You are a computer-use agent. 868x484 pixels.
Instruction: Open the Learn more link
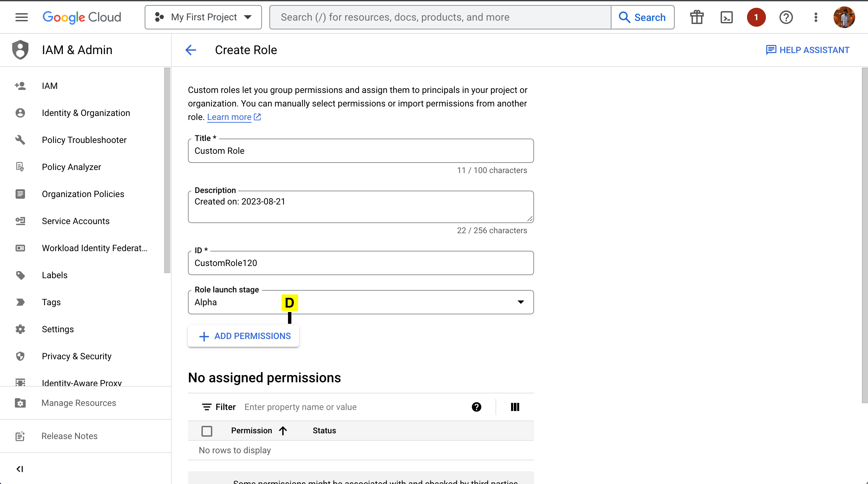(x=229, y=117)
